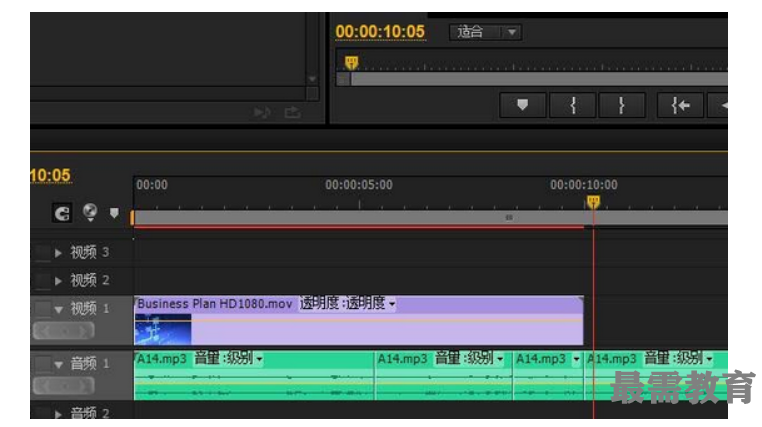
Task: Click the Mark In brace button
Action: (573, 105)
